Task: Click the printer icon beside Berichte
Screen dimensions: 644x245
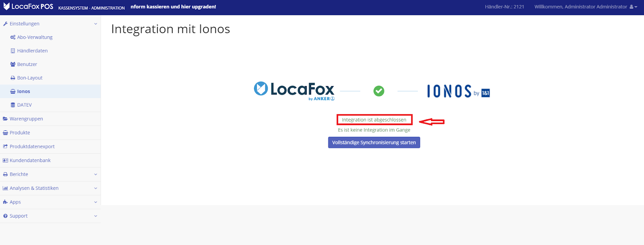Action: click(x=5, y=174)
